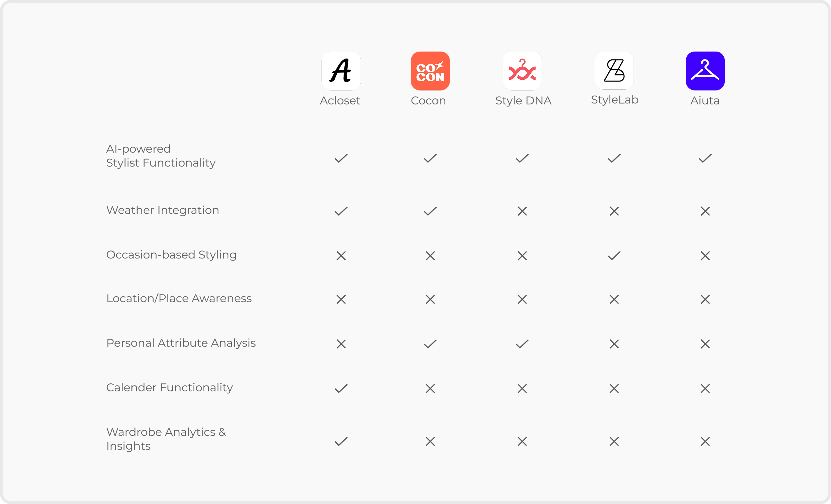Click the Style DNA hanger icon
The height and width of the screenshot is (504, 831).
[522, 71]
